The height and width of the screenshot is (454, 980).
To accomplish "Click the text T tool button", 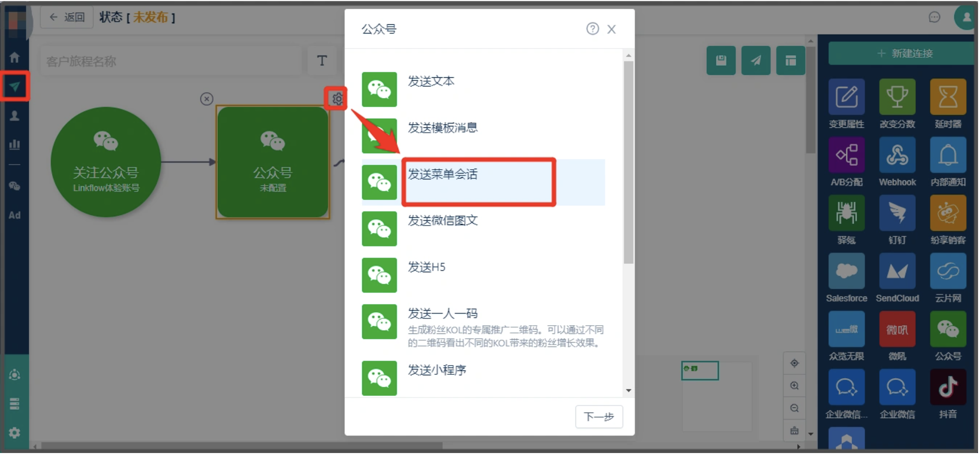I will (322, 61).
